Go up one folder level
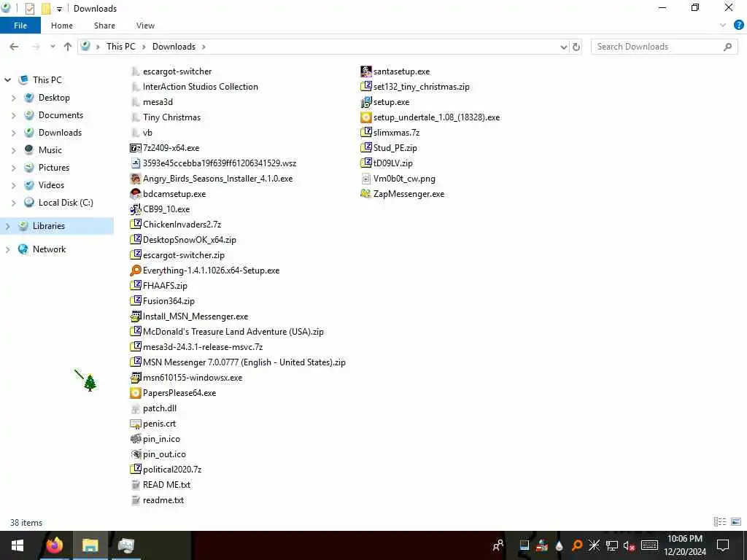This screenshot has height=560, width=747. [68, 47]
